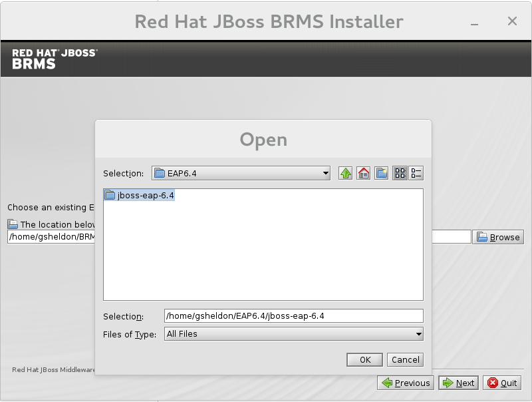The image size is (532, 402).
Task: Jump to the home folder
Action: pyautogui.click(x=363, y=173)
